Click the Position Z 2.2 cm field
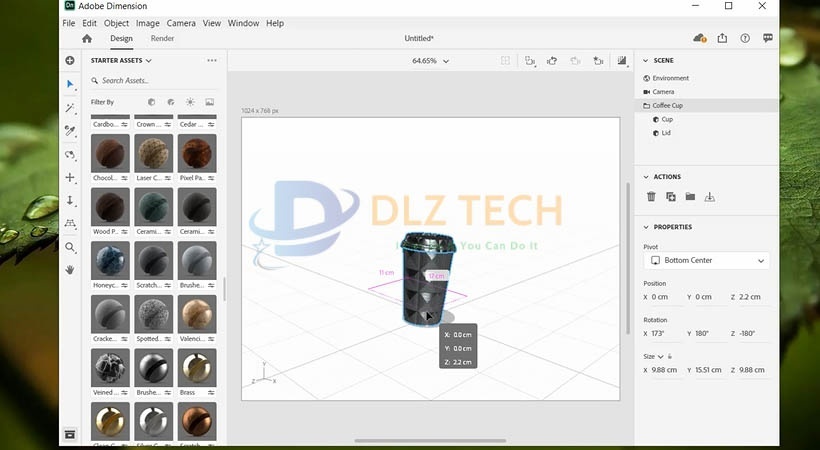Viewport: 820px width, 450px height. 750,297
